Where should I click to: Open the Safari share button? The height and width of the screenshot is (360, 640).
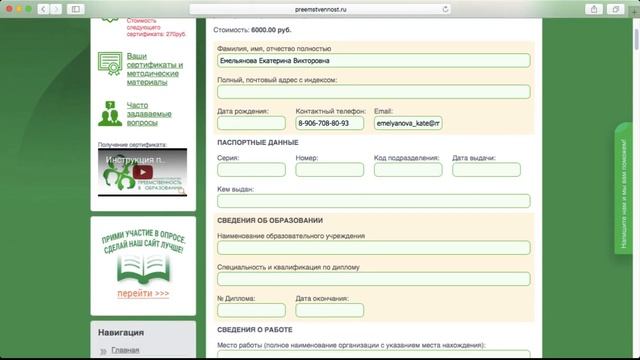(x=594, y=9)
